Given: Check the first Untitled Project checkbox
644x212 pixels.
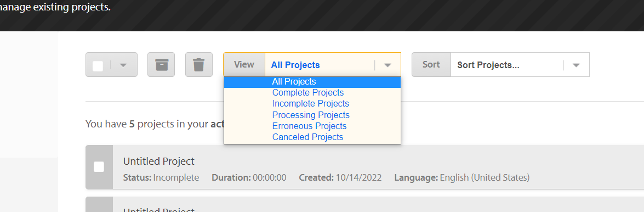Looking at the screenshot, I should pyautogui.click(x=99, y=167).
